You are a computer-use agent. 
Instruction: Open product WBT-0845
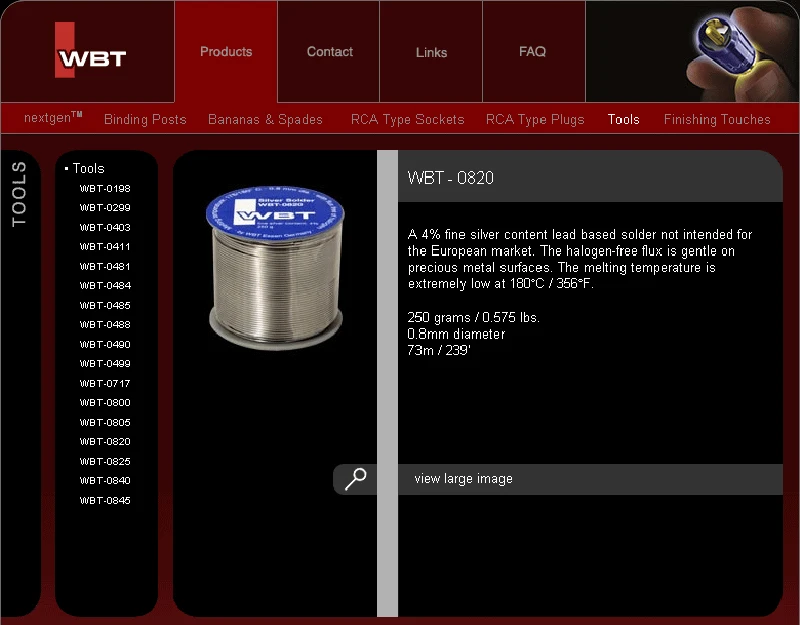(x=105, y=501)
